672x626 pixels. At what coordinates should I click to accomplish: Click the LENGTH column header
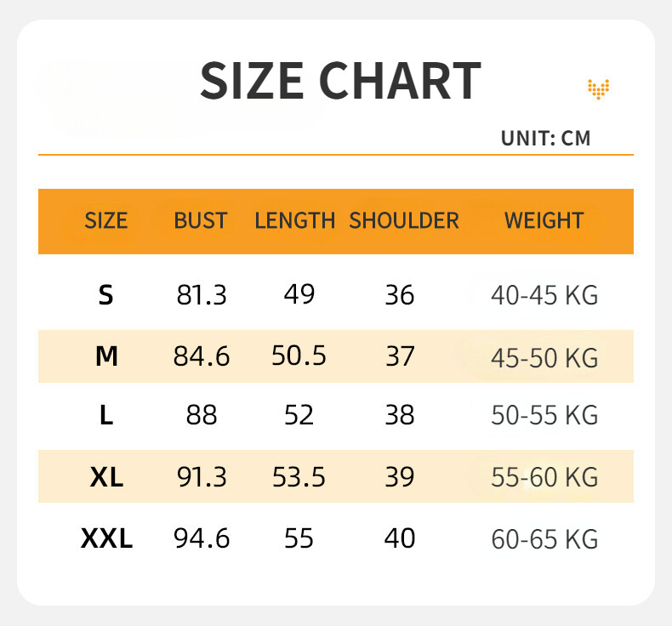[294, 221]
